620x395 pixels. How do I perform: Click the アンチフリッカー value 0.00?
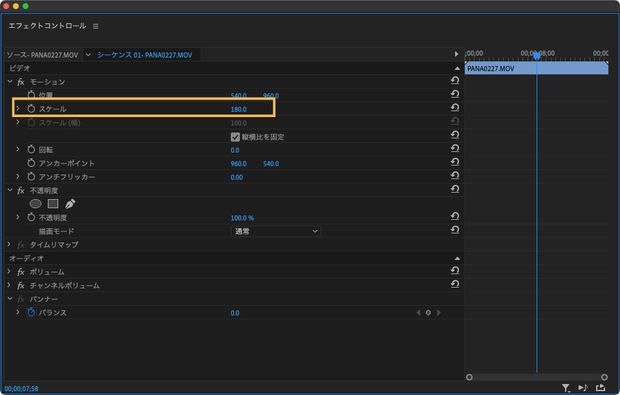[x=236, y=178]
